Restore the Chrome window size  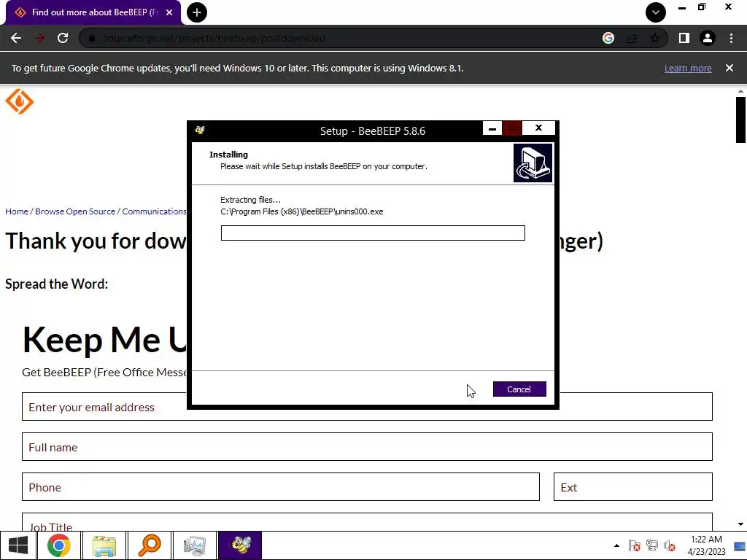(x=701, y=7)
